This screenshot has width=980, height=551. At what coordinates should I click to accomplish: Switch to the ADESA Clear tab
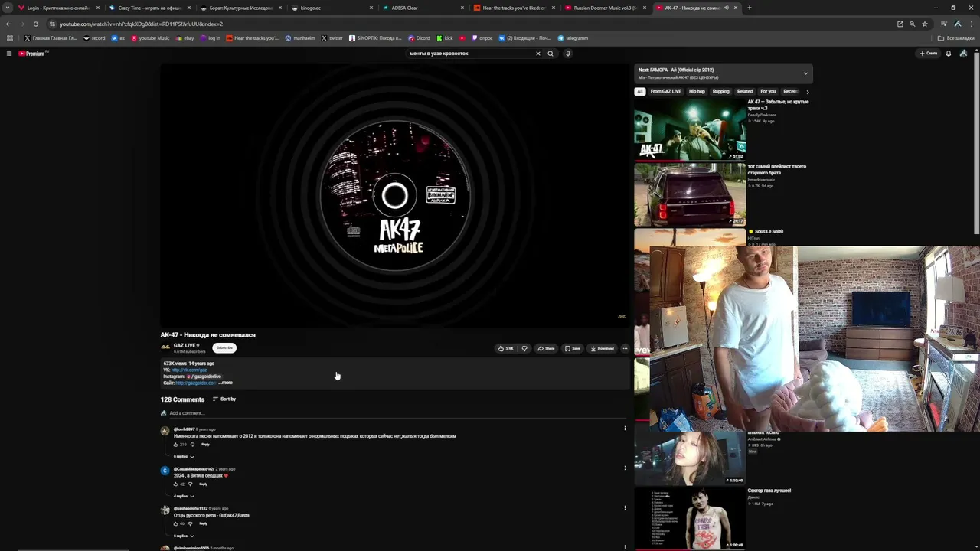[423, 8]
